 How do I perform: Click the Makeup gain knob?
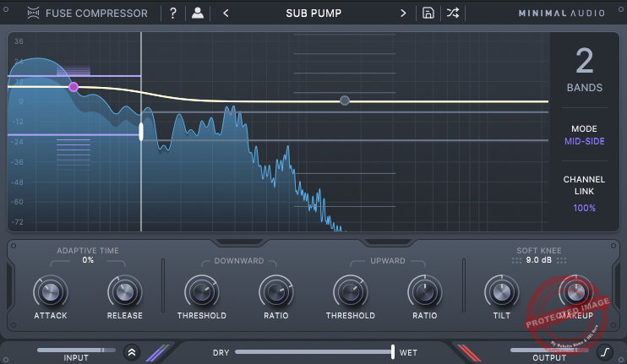click(x=575, y=292)
